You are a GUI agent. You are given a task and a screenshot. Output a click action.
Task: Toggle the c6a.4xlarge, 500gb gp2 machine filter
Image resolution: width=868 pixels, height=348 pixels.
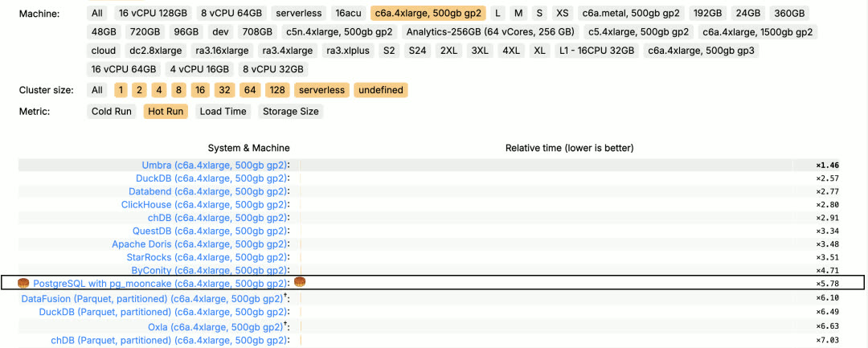tap(428, 14)
